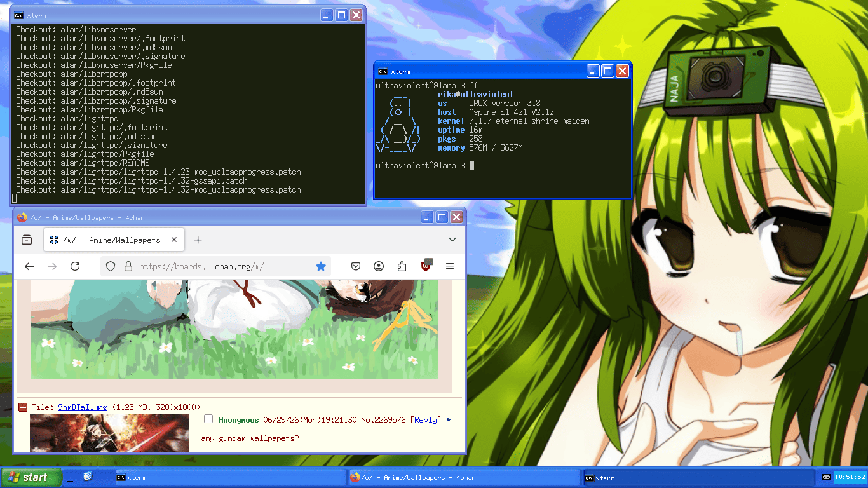Click the line 'Checkout: alan/libzrtpcpp/.signature'

96,100
